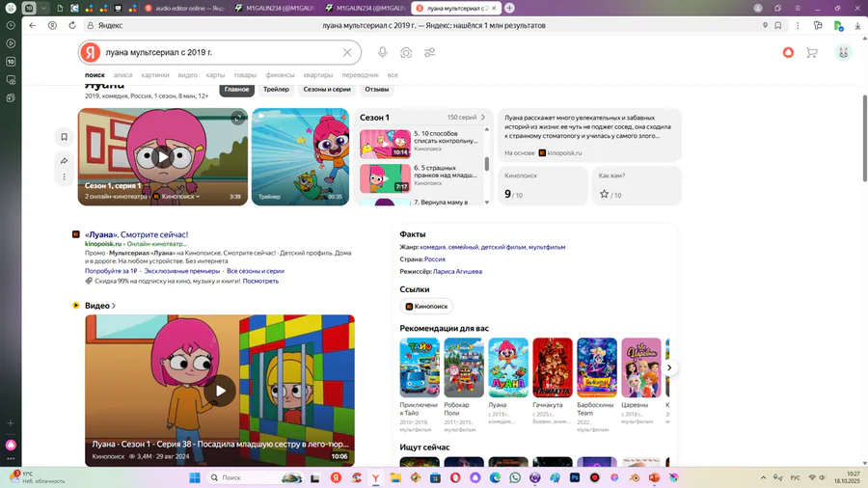Play the Luana episode 38 video
Screen dimensions: 868x488
[x=220, y=391]
